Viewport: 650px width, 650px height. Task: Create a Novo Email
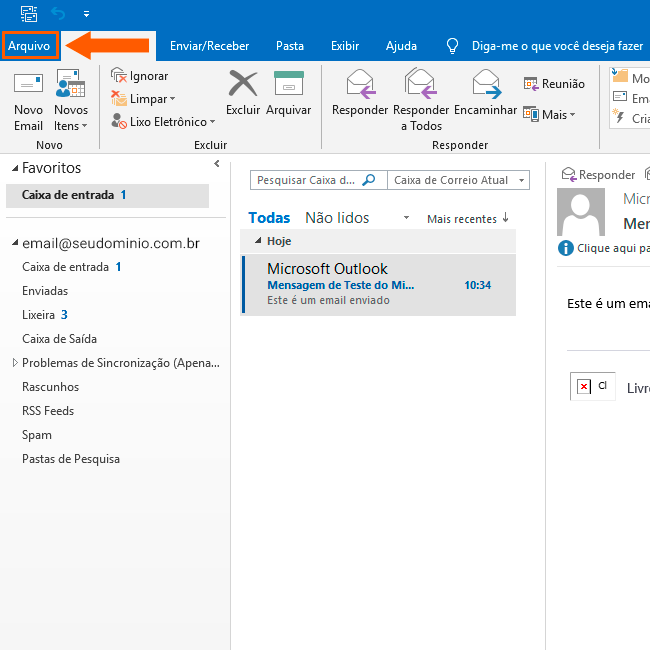click(x=28, y=101)
